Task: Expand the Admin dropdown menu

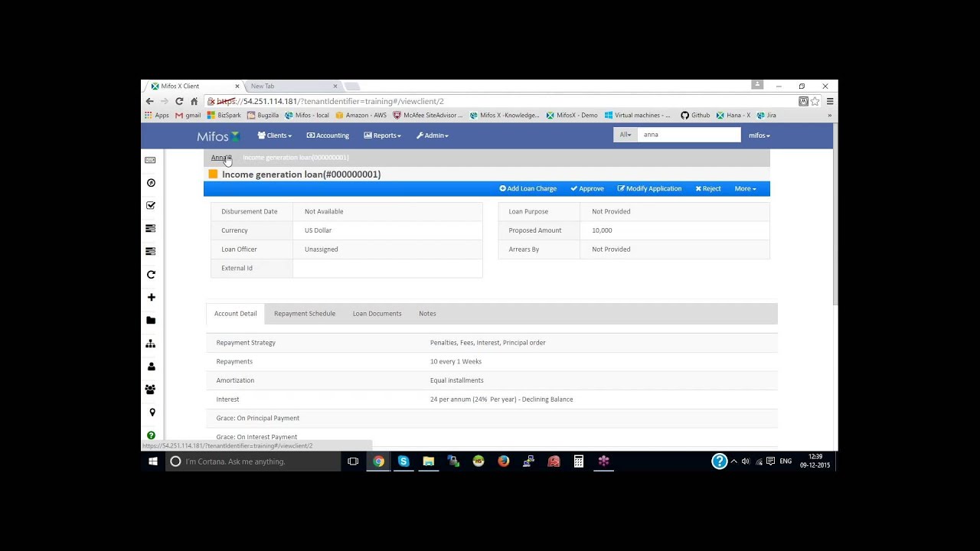Action: (433, 135)
